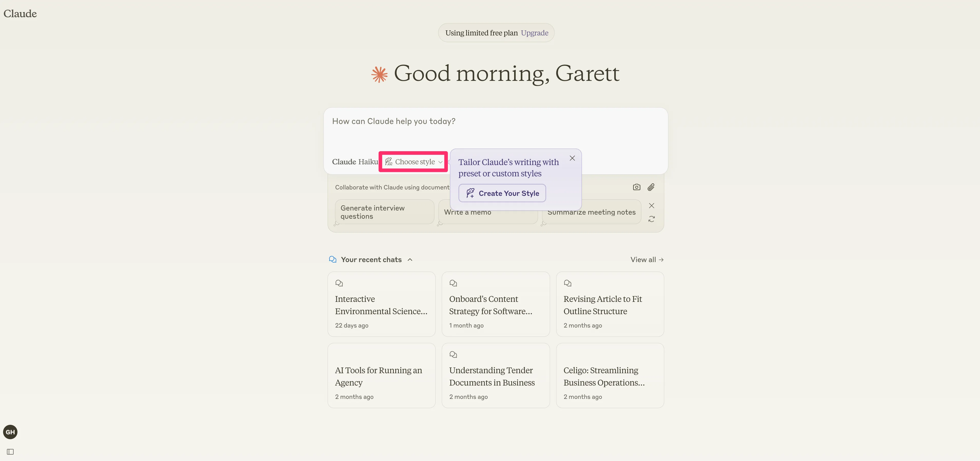Viewport: 980px width, 461px height.
Task: Click View all chats link
Action: pos(646,260)
